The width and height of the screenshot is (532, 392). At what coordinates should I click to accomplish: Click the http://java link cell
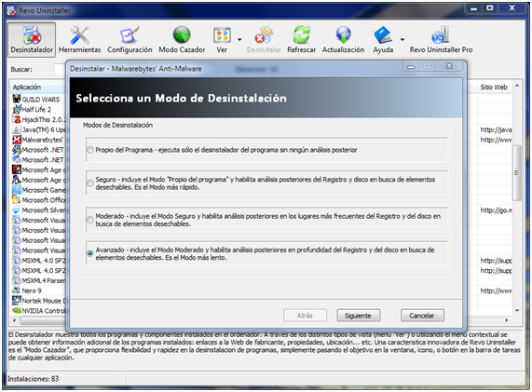(496, 129)
